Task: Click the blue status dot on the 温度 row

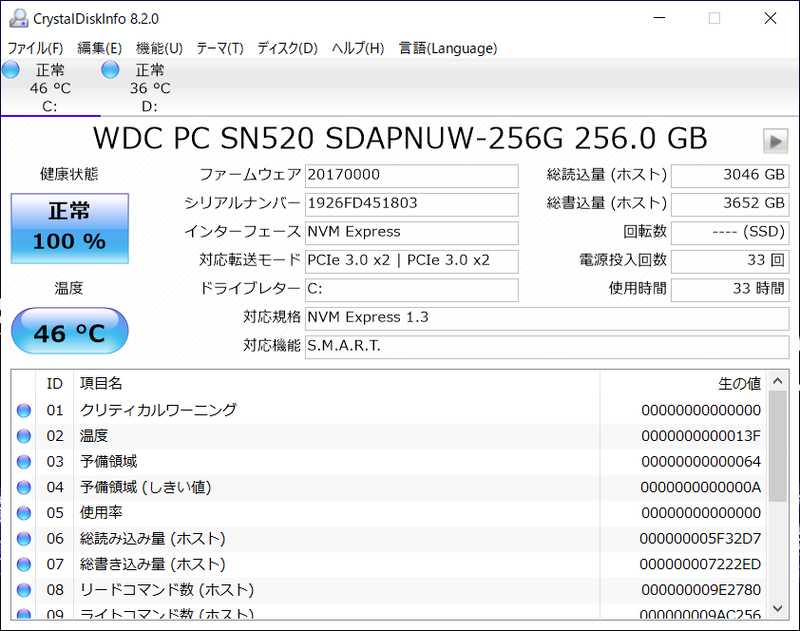Action: pos(22,435)
